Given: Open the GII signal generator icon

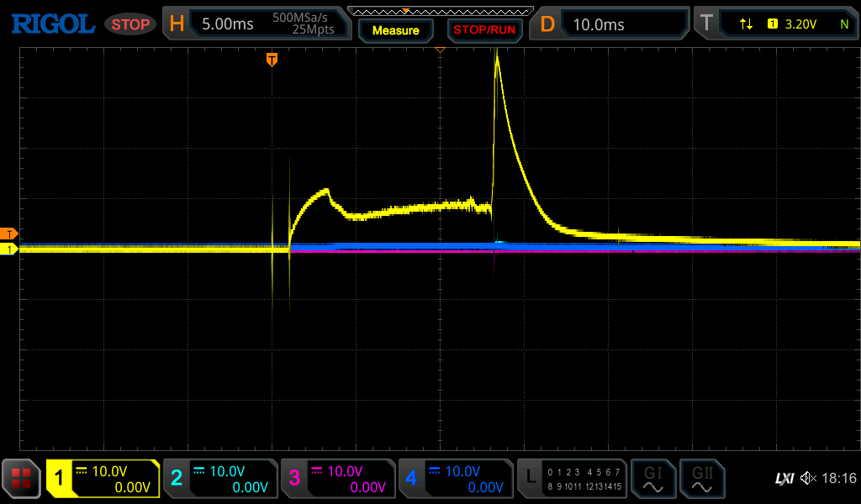Looking at the screenshot, I should coord(701,479).
